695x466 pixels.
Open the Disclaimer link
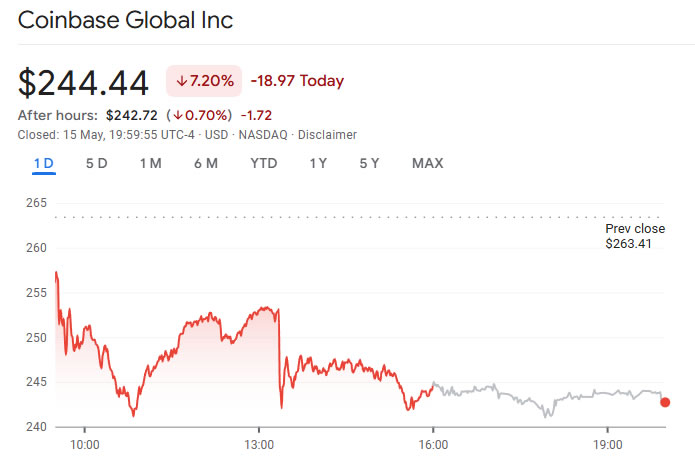click(x=328, y=135)
